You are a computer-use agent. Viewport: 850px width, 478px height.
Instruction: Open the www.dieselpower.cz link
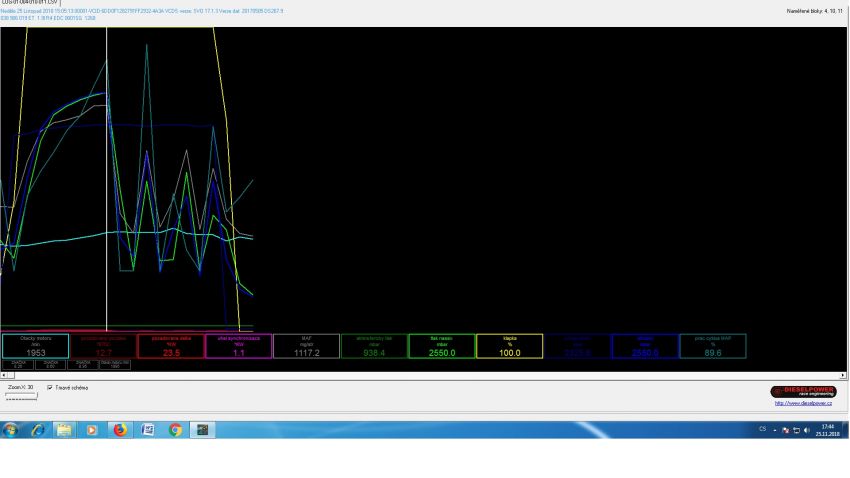click(803, 403)
